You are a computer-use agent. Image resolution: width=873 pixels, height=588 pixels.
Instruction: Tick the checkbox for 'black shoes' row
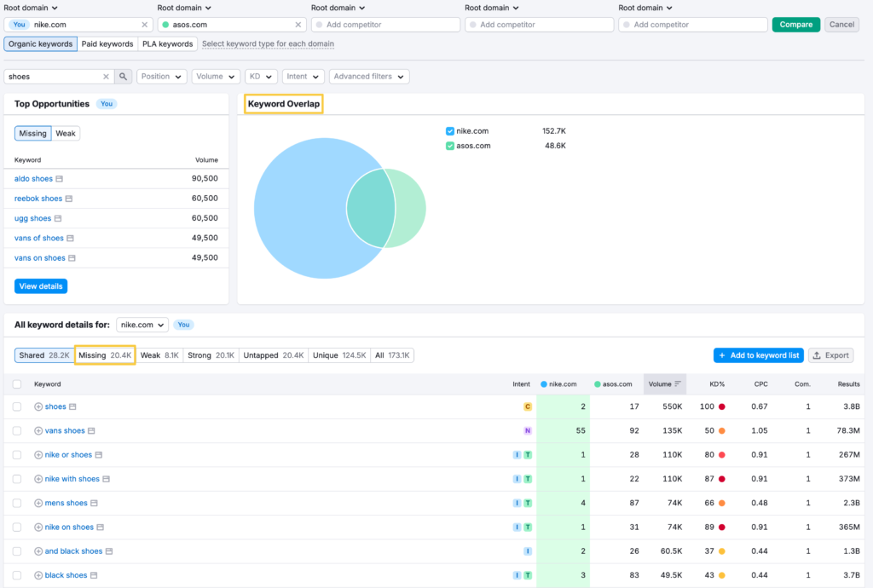point(17,575)
